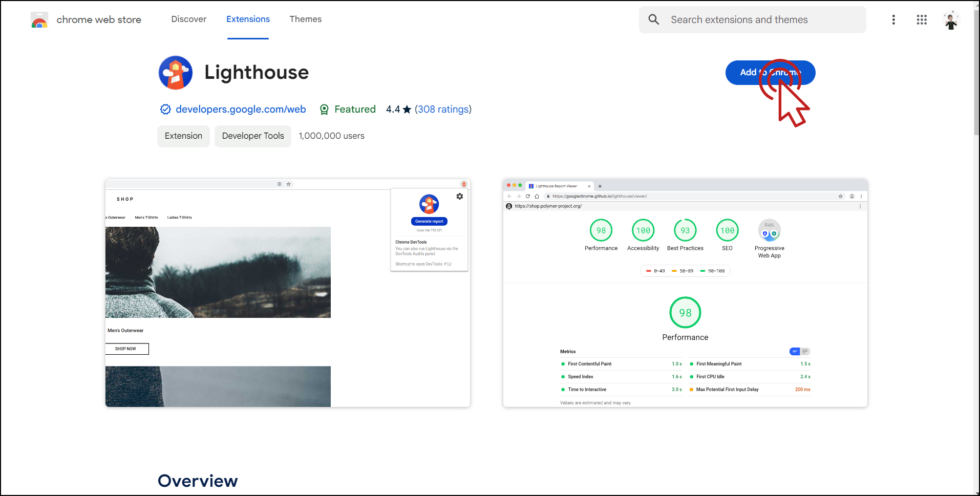Screen dimensions: 980x496
Task: Open the shop page screenshot thumbnail
Action: pos(288,293)
